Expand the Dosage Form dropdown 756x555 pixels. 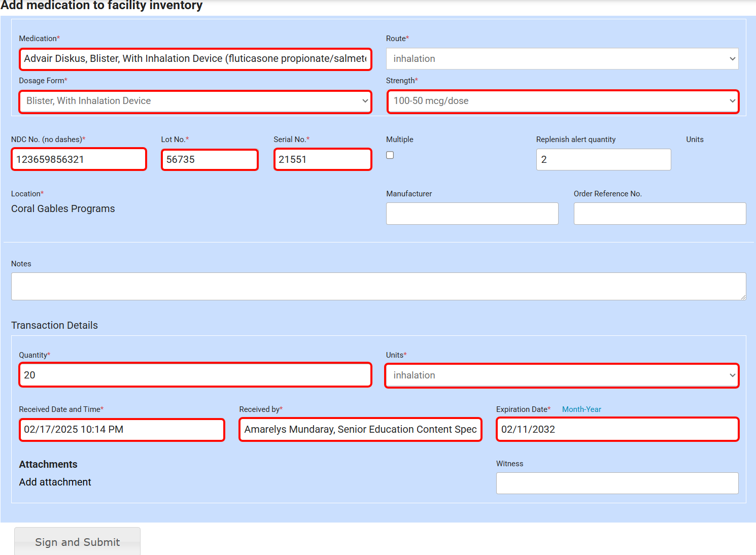point(195,101)
